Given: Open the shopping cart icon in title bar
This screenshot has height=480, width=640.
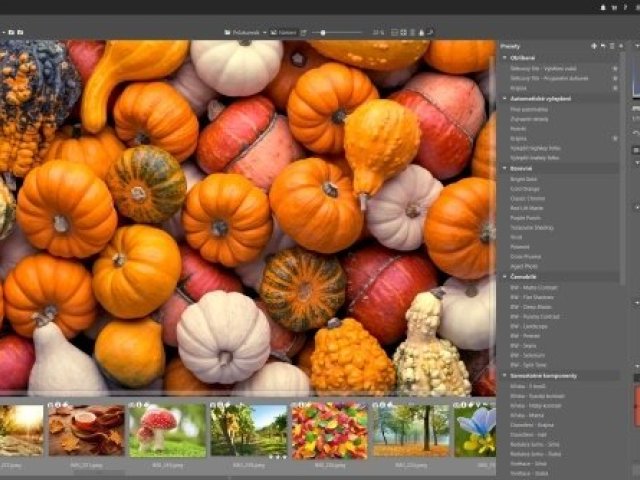Looking at the screenshot, I should point(614,7).
